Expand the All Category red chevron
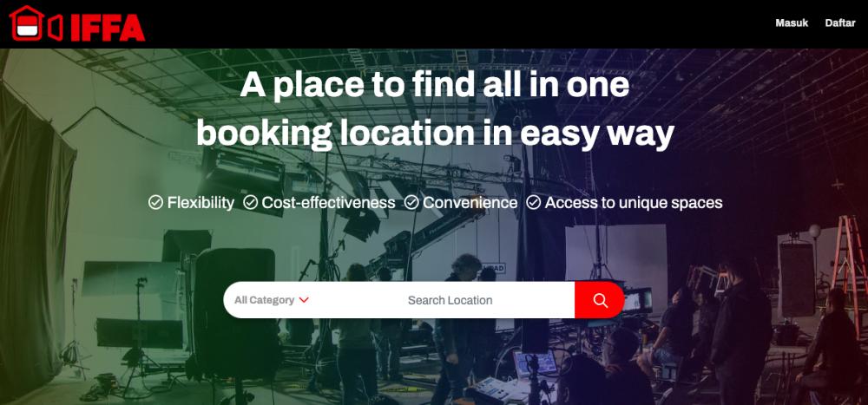Image resolution: width=868 pixels, height=405 pixels. (x=303, y=300)
